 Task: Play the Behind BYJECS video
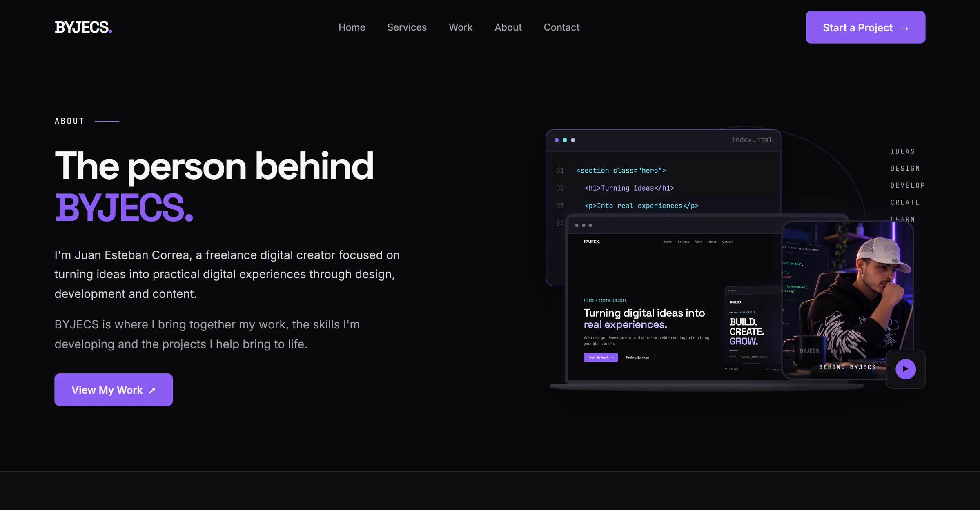point(905,369)
